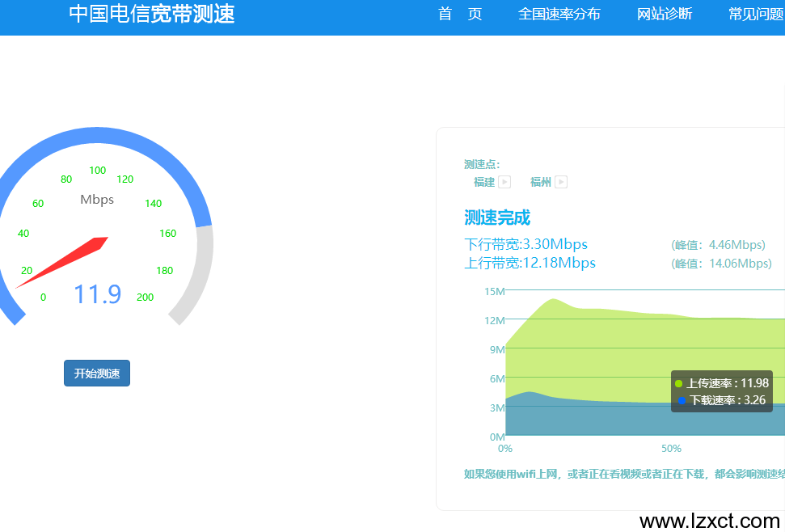785x532 pixels.
Task: Select the 福州 test point label
Action: (x=541, y=182)
